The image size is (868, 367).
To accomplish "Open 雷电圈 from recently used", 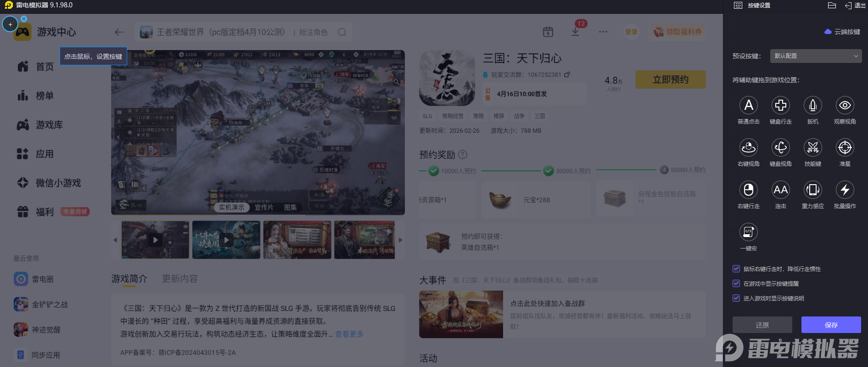I will [x=34, y=279].
